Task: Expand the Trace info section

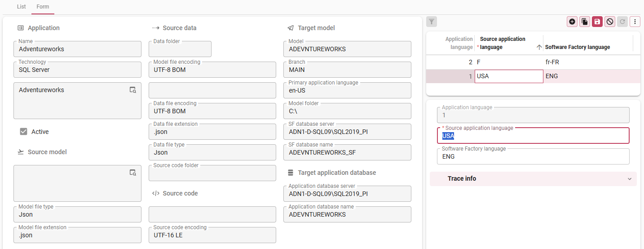Action: click(x=533, y=178)
